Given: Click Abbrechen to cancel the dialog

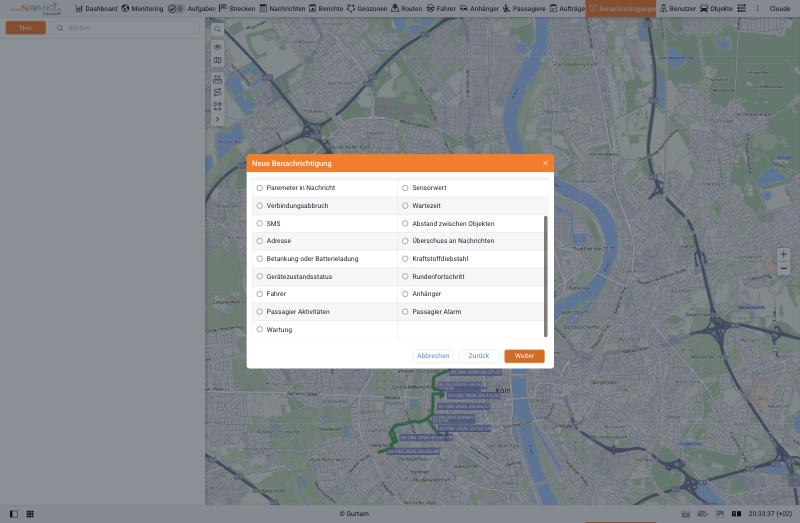Looking at the screenshot, I should [433, 356].
